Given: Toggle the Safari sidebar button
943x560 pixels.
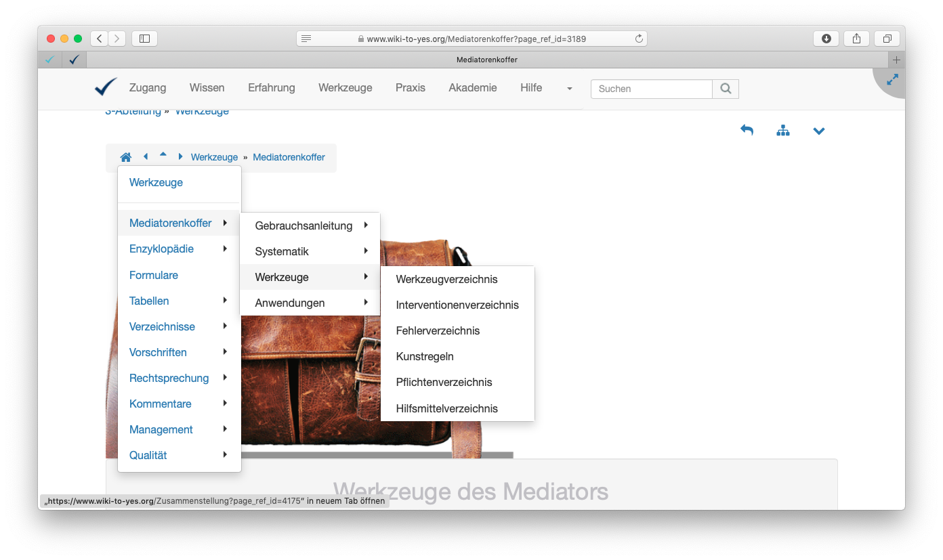Looking at the screenshot, I should [x=144, y=39].
